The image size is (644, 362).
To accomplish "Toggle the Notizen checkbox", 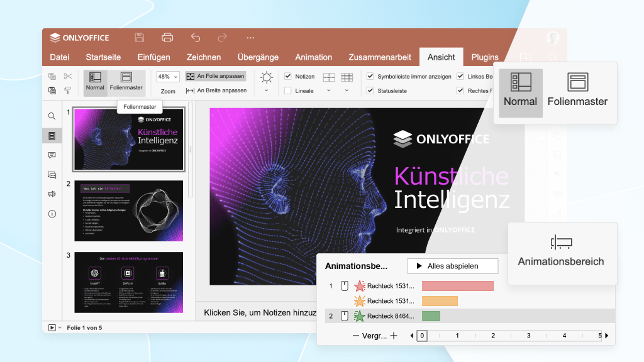I will [288, 76].
